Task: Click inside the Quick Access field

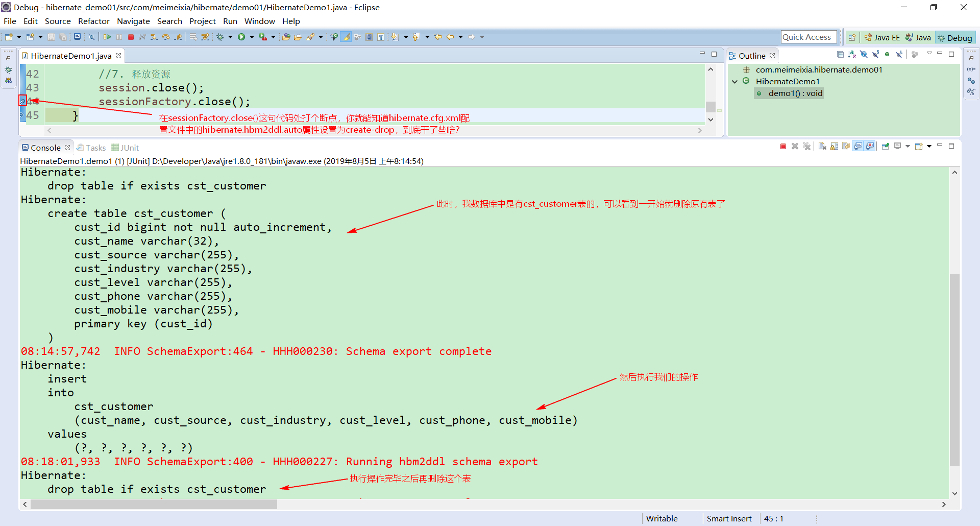Action: 808,37
